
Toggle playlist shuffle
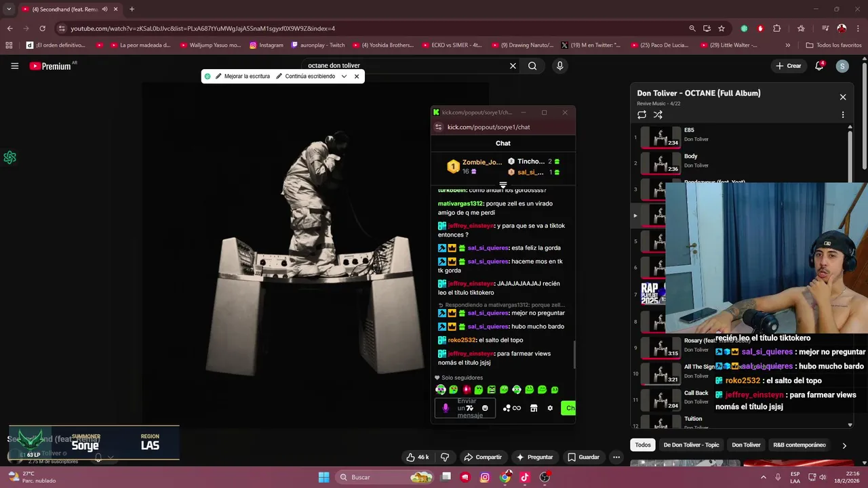click(x=658, y=115)
